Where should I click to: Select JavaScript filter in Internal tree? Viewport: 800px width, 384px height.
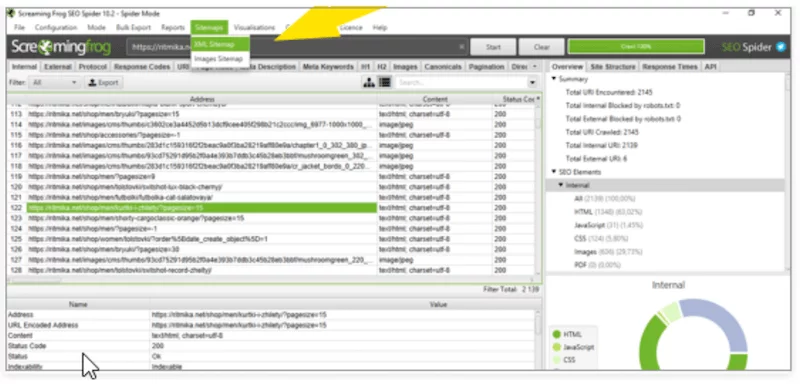click(608, 225)
